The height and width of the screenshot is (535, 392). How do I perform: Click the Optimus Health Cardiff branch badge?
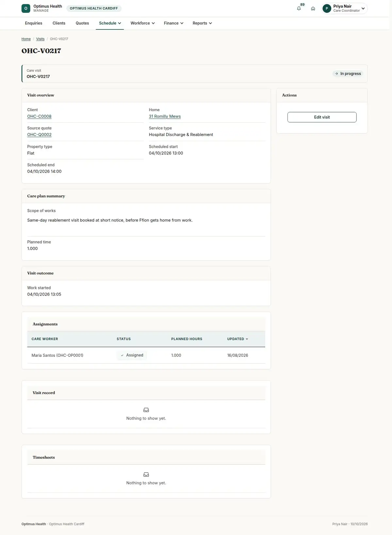[94, 9]
